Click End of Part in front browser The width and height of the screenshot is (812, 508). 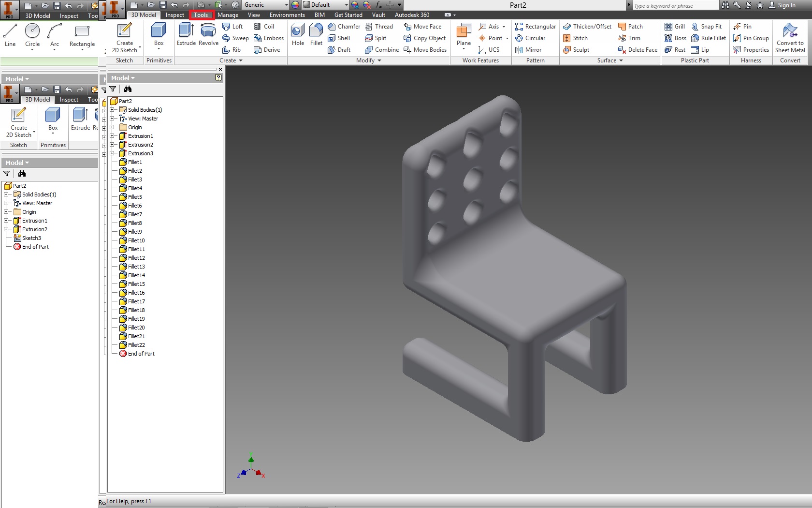tap(137, 354)
